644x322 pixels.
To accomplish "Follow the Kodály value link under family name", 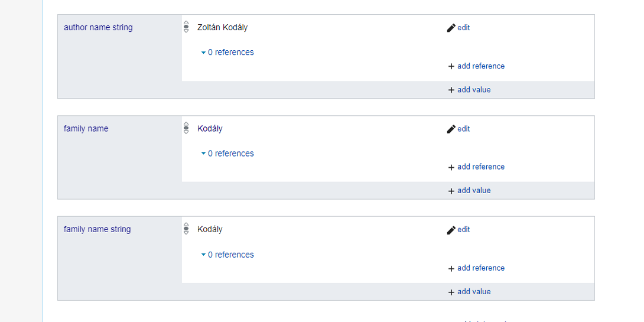I will pos(210,129).
